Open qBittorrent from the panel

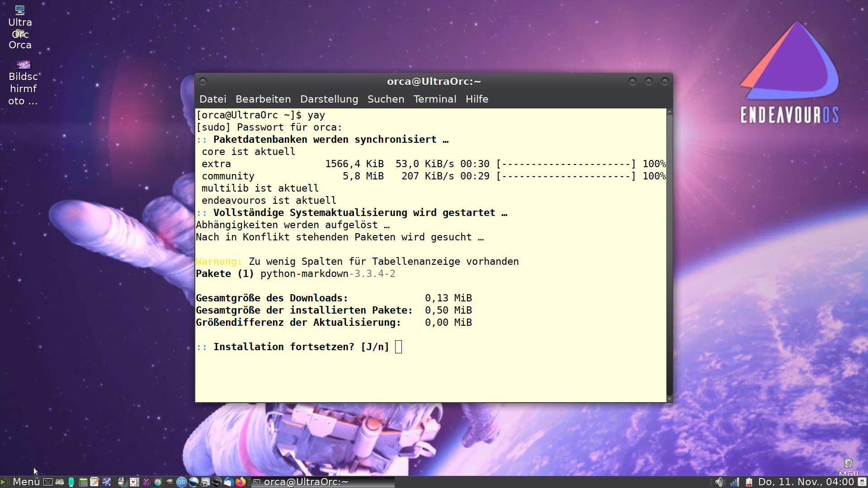(x=182, y=482)
